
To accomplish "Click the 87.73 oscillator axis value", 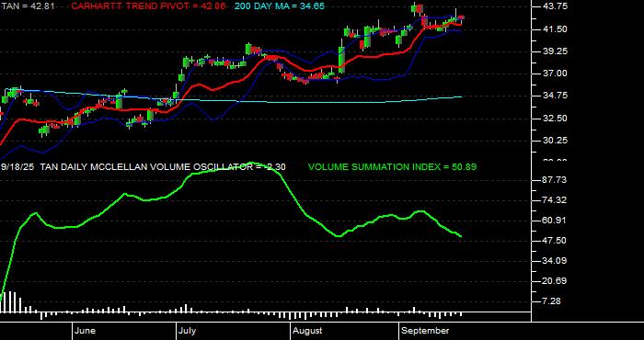I will coord(556,180).
